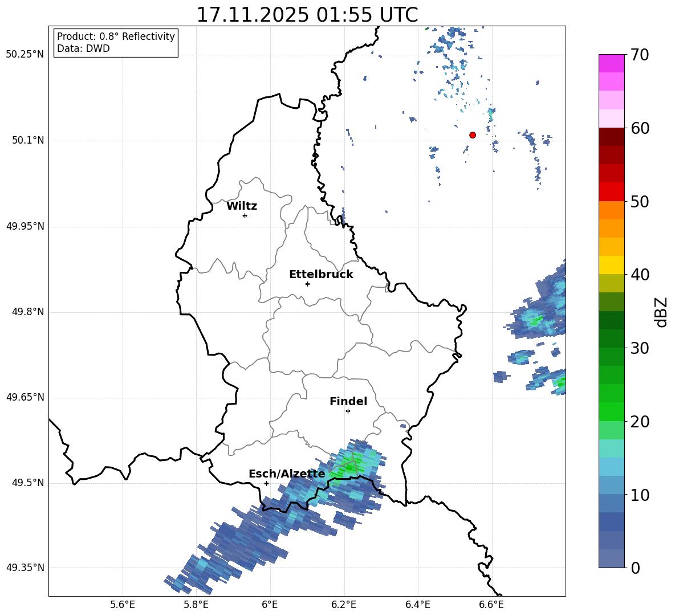This screenshot has width=675, height=616.
Task: Click the olive colorbar segment below 40
Action: pos(612,283)
